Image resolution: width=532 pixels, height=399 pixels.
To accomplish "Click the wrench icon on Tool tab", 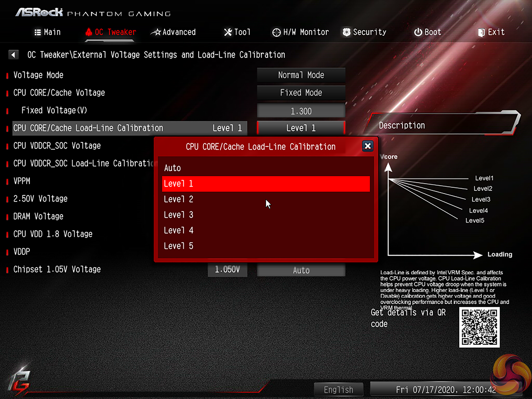I will 228,32.
